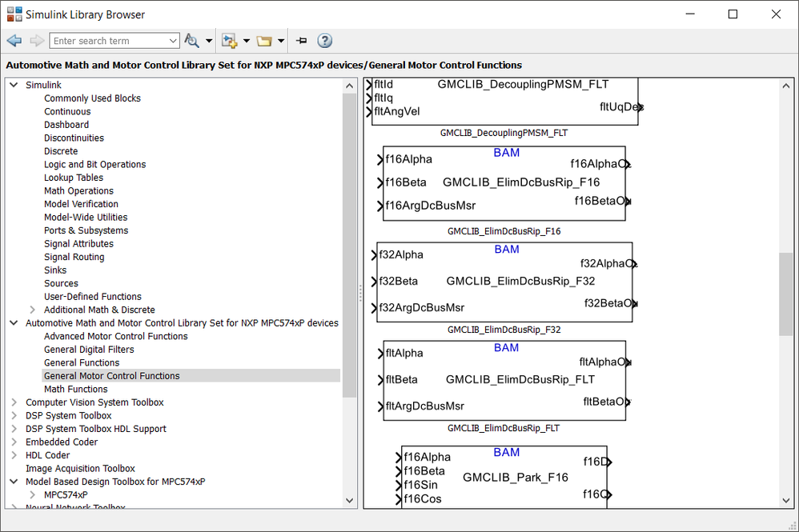Click the GMCLIB_ElimDcBusRip_F32 caption below block
The image size is (799, 532).
point(504,330)
